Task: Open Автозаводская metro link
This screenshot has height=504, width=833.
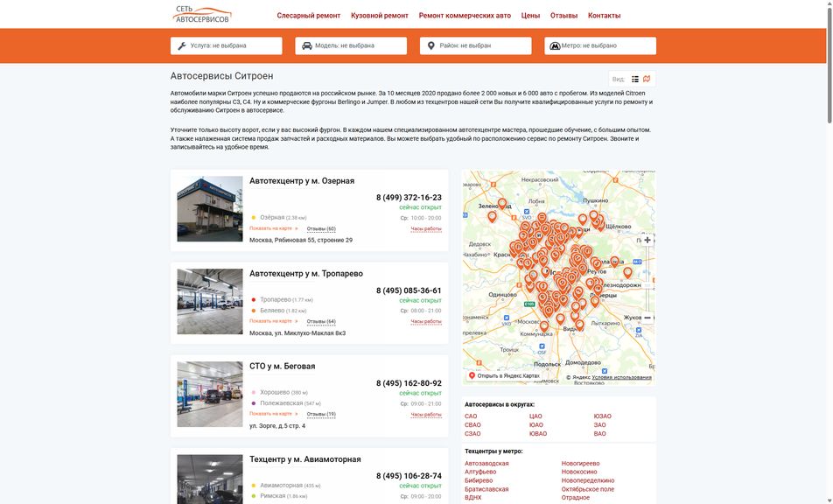Action: [x=486, y=464]
